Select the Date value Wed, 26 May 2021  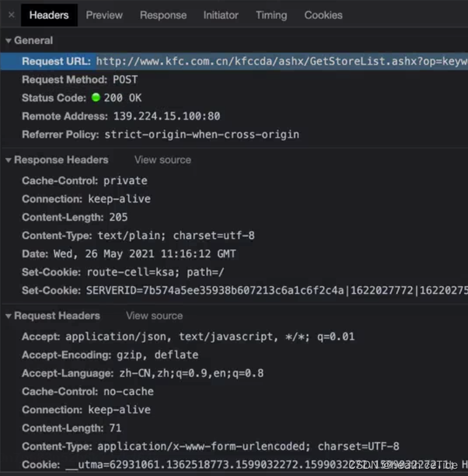(144, 254)
